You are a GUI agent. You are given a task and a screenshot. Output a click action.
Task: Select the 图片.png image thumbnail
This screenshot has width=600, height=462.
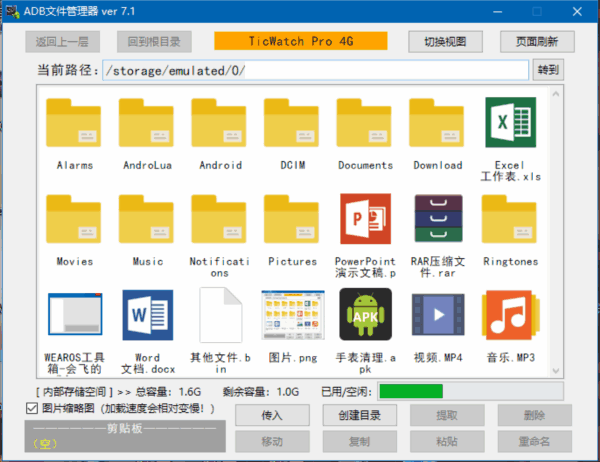tap(292, 315)
